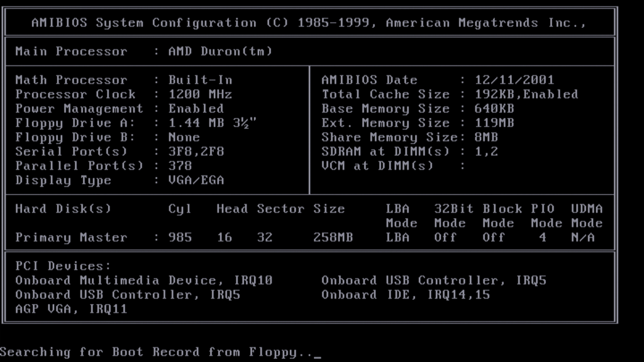Select the AMD Duron(tm) main processor value
The width and height of the screenshot is (644, 362).
[x=220, y=52]
